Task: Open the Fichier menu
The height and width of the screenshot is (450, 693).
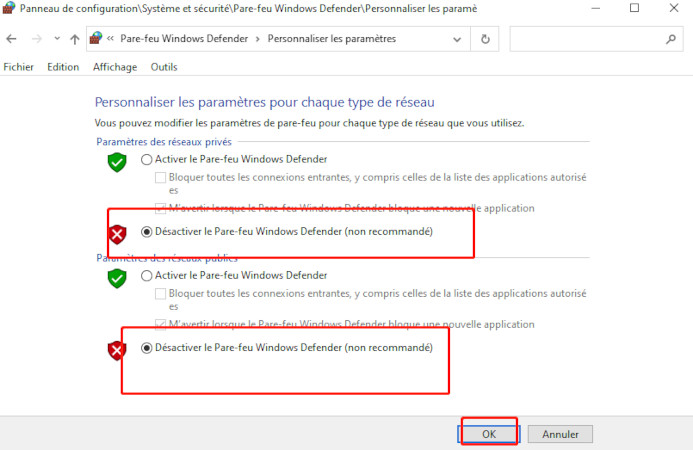Action: point(19,67)
